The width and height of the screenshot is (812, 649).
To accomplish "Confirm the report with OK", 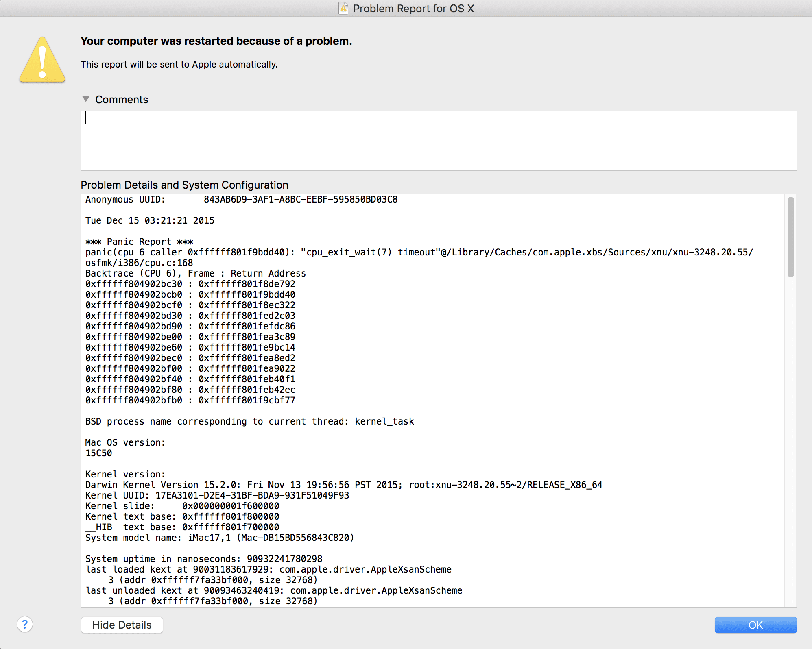I will 755,625.
